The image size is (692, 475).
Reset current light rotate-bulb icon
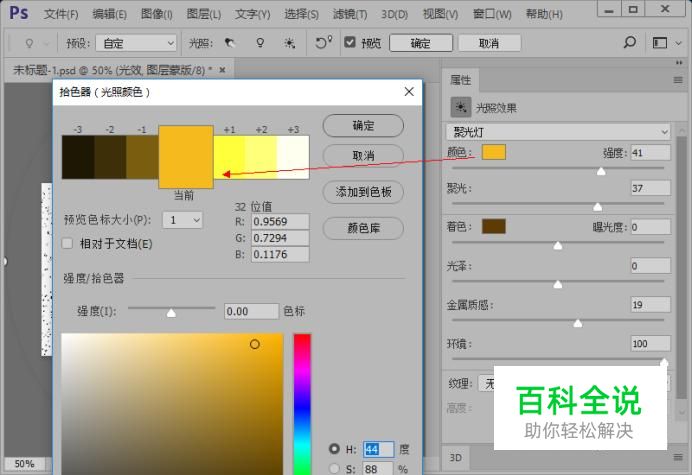click(323, 42)
